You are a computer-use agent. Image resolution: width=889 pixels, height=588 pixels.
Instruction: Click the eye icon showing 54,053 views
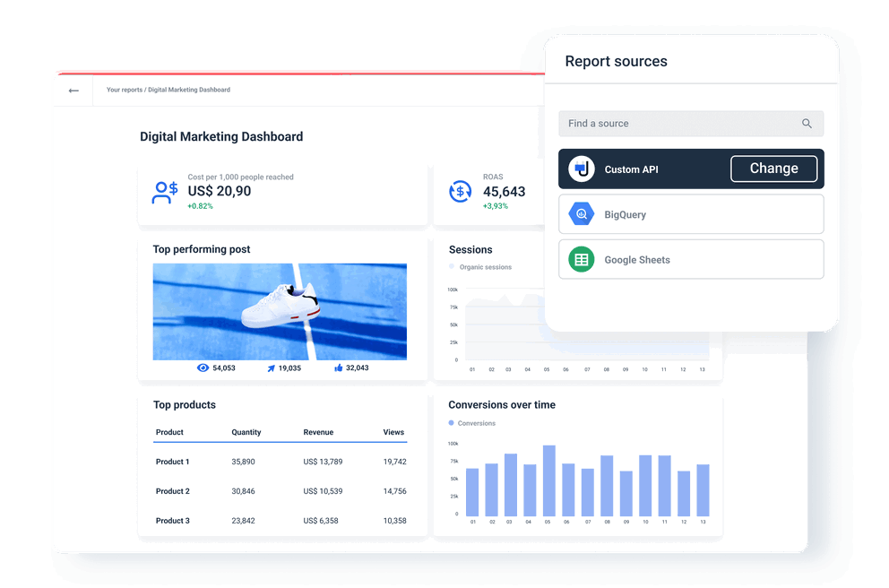tap(204, 367)
